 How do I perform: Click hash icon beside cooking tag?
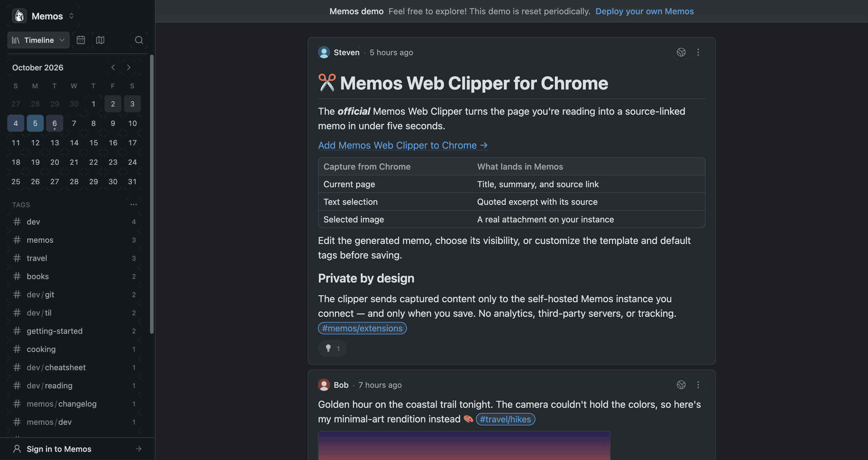tap(17, 349)
